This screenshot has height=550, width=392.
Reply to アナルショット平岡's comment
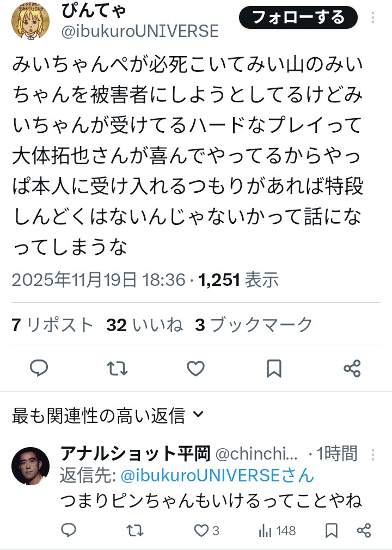(68, 530)
